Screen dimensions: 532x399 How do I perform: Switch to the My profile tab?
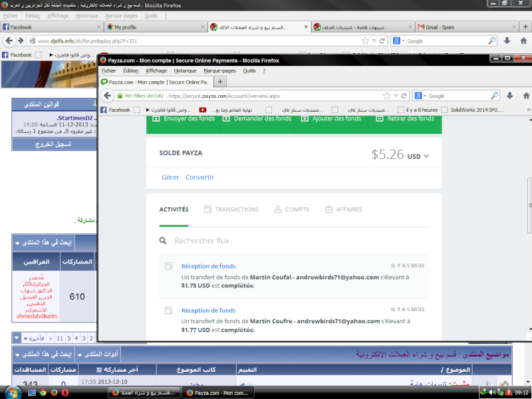pyautogui.click(x=156, y=27)
